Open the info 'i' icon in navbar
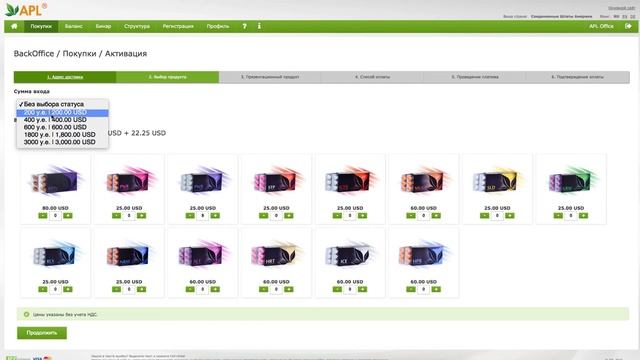This screenshot has height=360, width=640. coord(259,26)
